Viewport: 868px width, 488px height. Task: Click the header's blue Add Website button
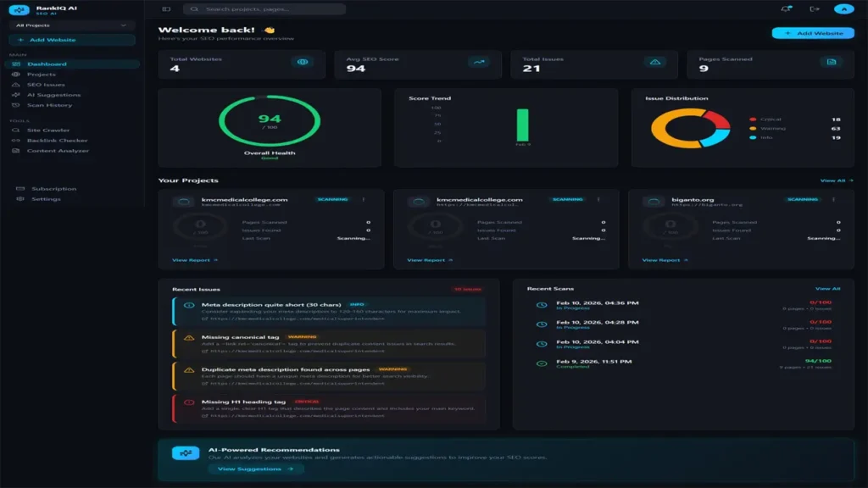[x=813, y=33]
